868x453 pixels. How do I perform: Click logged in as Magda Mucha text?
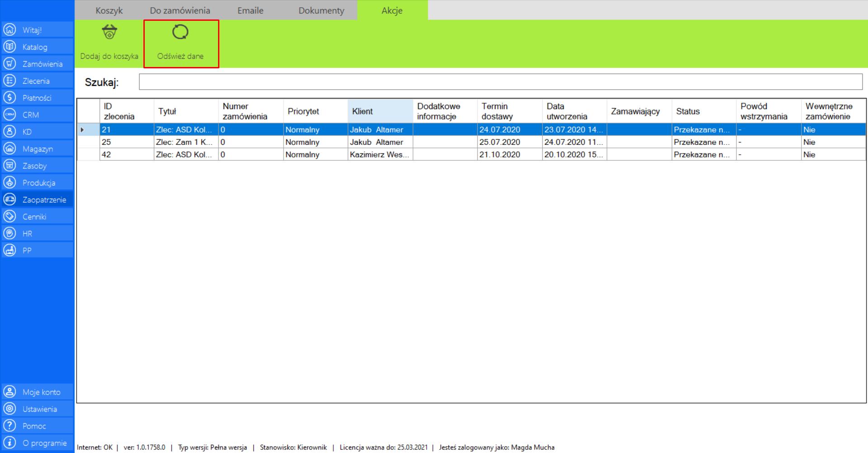tap(497, 447)
